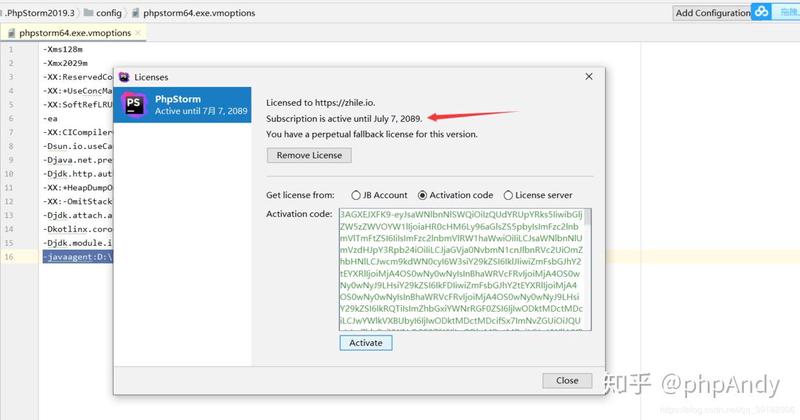Screen dimensions: 800x420
Task: Select the Activation code radio option
Action: (x=423, y=195)
